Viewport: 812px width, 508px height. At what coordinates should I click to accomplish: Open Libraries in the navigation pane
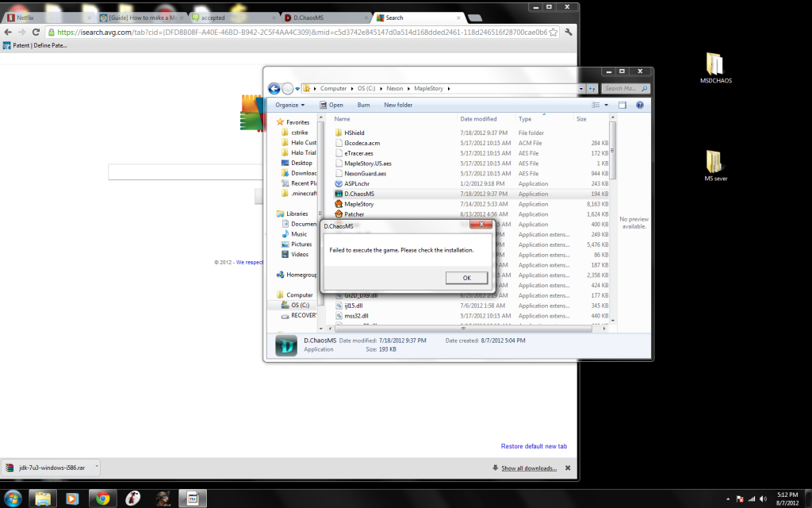click(297, 214)
